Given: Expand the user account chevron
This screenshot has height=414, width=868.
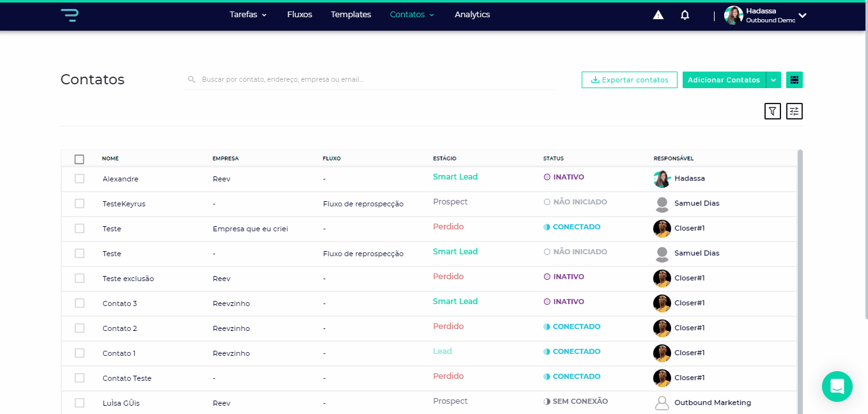Looking at the screenshot, I should (x=803, y=15).
